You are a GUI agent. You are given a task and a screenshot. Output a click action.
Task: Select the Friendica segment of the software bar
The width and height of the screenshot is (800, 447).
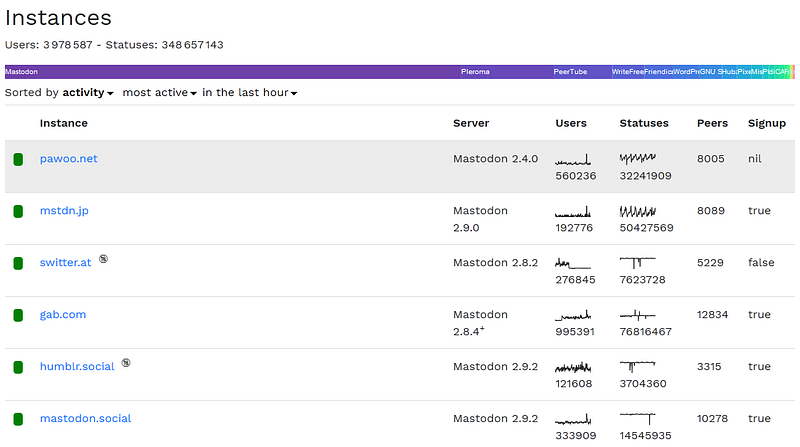tap(658, 72)
